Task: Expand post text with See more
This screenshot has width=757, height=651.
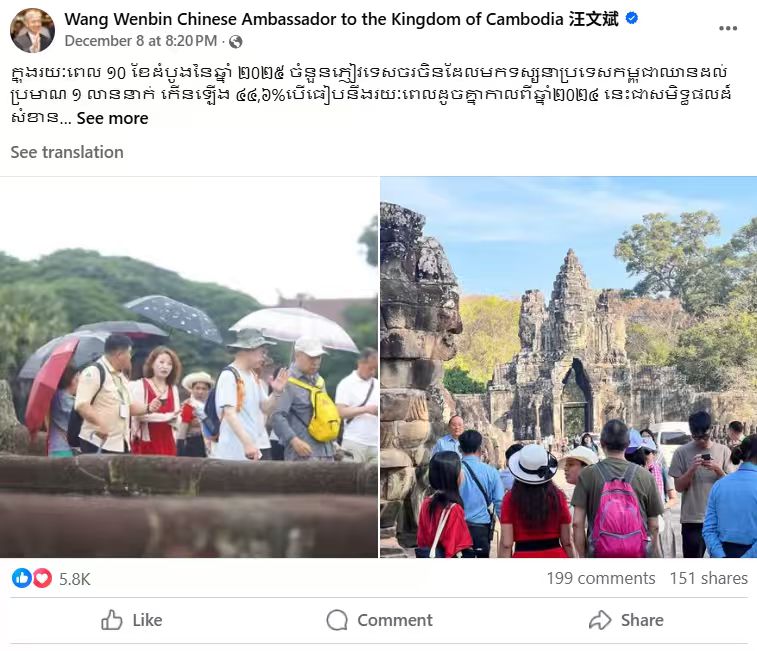Action: tap(112, 118)
